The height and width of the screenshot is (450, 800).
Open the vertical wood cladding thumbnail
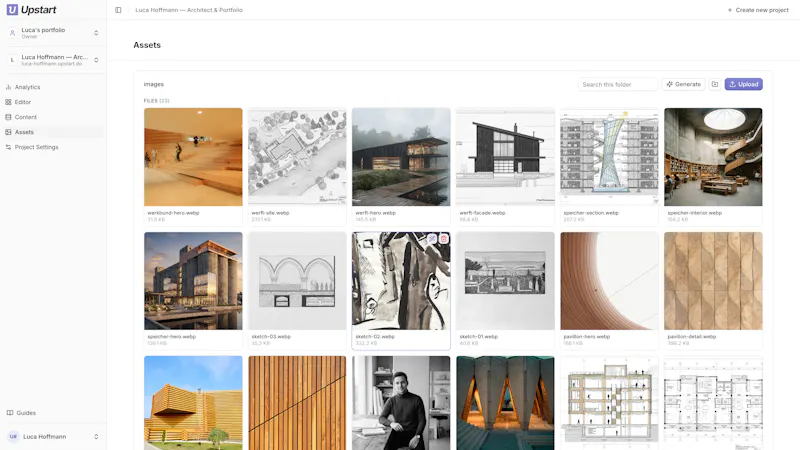(297, 403)
